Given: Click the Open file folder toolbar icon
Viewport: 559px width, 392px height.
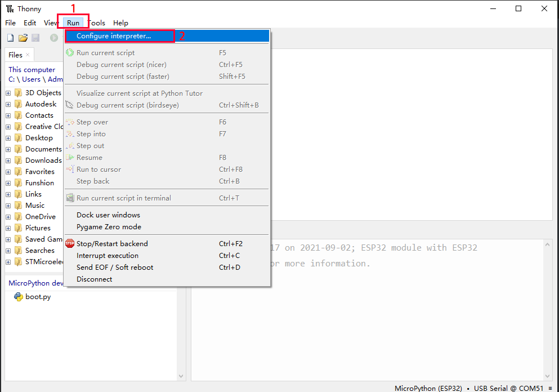Looking at the screenshot, I should point(23,38).
